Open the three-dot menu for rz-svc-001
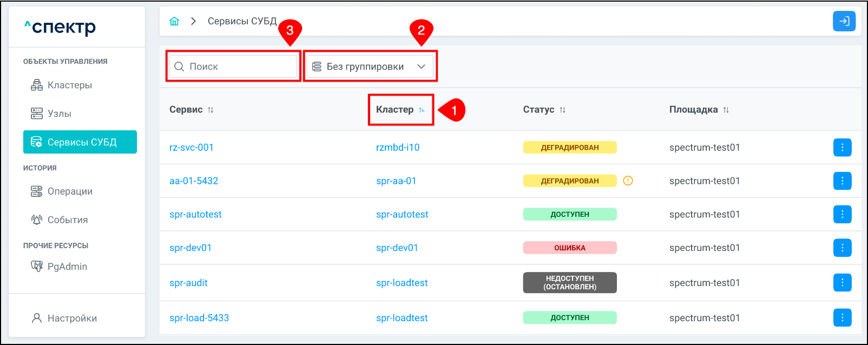This screenshot has height=345, width=868. click(842, 147)
